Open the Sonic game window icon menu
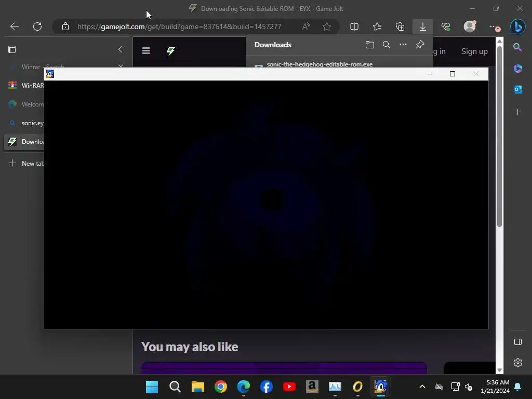 [x=50, y=74]
